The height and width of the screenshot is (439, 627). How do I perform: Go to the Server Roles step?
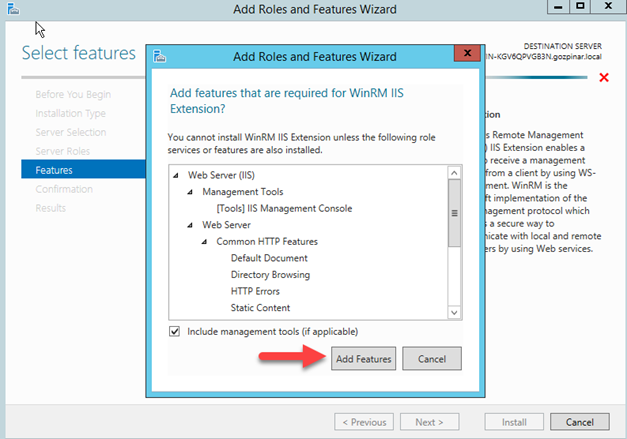click(62, 151)
